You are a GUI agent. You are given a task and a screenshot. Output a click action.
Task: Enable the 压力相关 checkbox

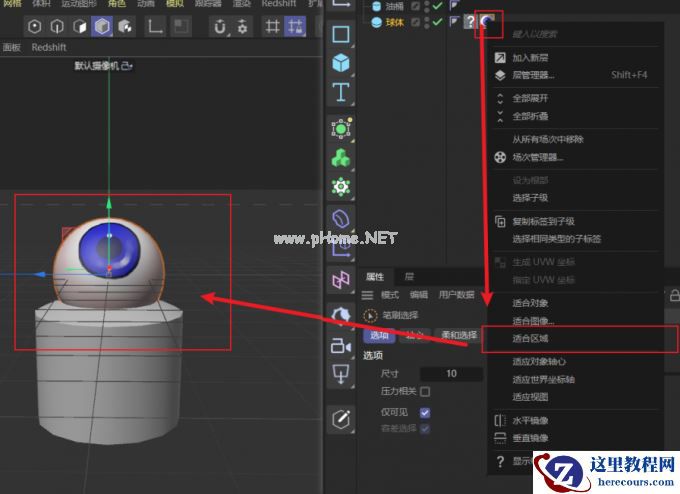(425, 392)
